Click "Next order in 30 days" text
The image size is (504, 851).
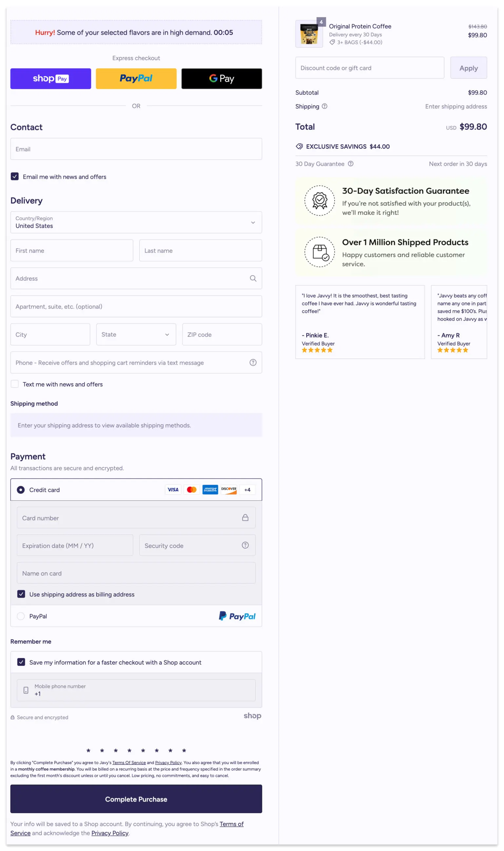pos(458,164)
